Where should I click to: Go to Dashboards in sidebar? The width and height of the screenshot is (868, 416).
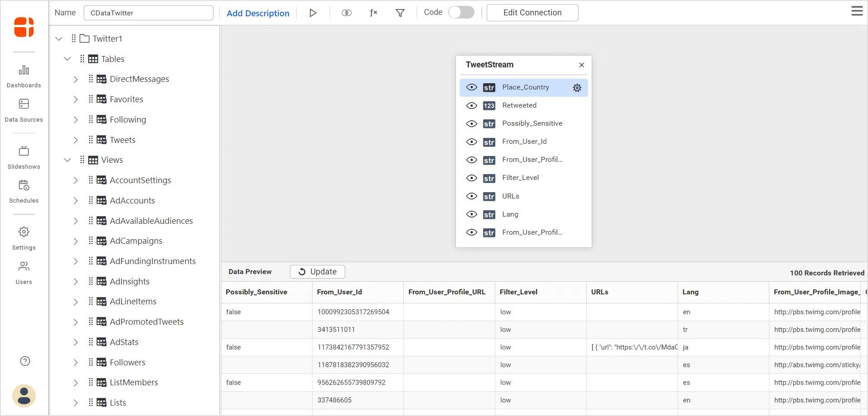[24, 76]
